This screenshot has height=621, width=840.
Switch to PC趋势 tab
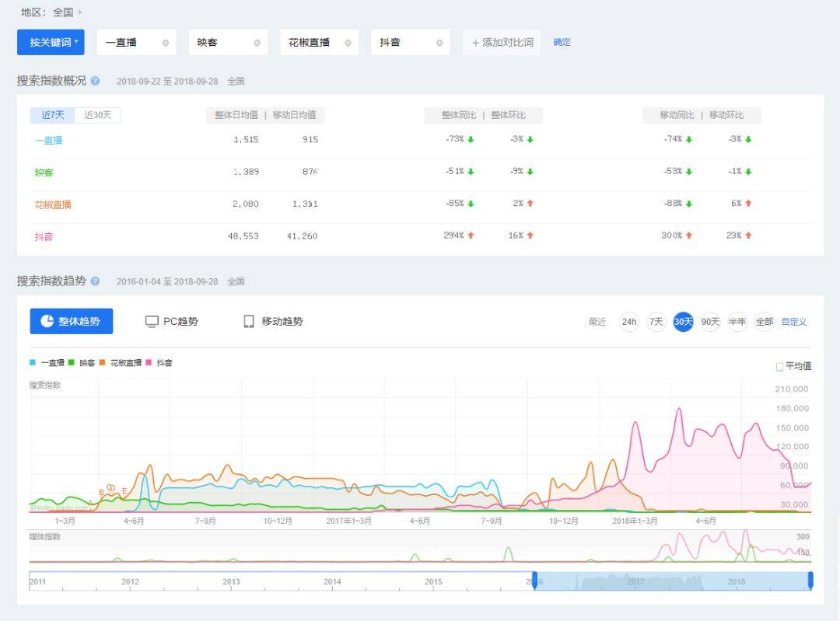coord(172,321)
